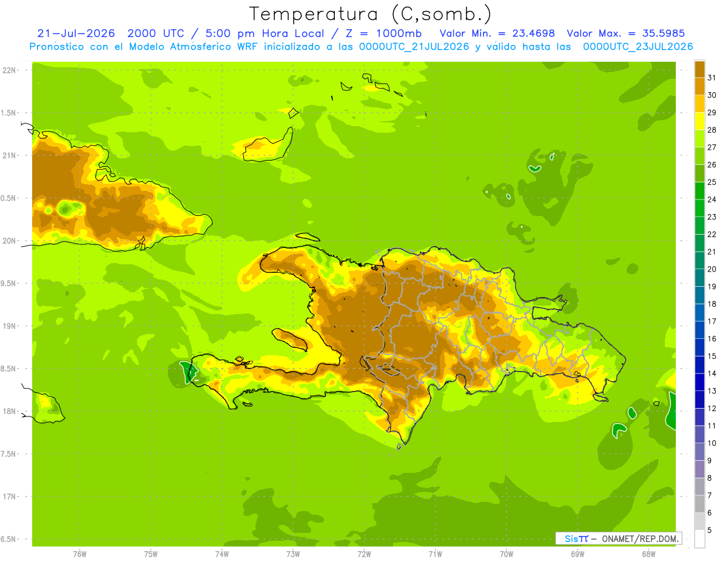Click the '22N' latitude label
The height and width of the screenshot is (562, 728).
[9, 70]
